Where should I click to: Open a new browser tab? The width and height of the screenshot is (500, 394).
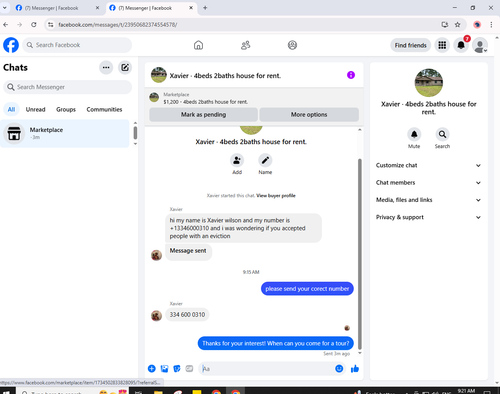205,8
